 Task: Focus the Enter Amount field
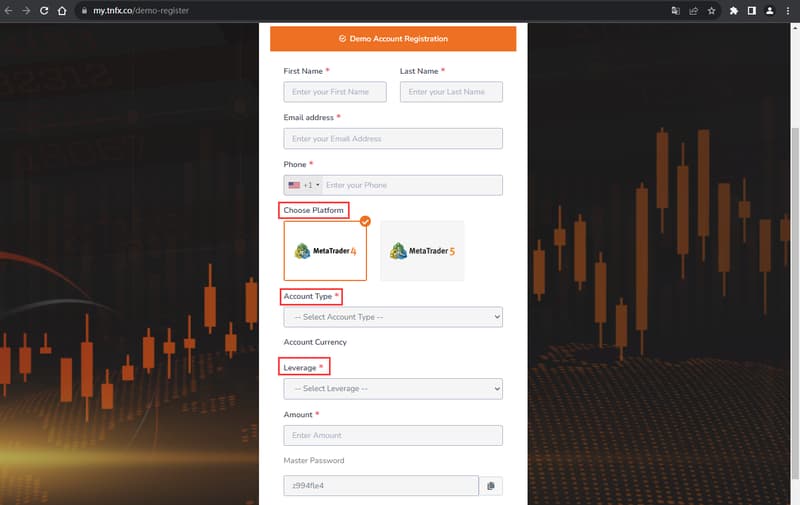click(393, 436)
